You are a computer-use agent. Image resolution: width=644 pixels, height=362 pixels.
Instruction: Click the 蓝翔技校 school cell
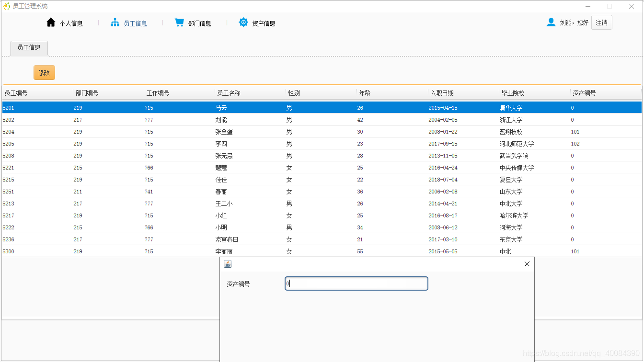[535, 132]
